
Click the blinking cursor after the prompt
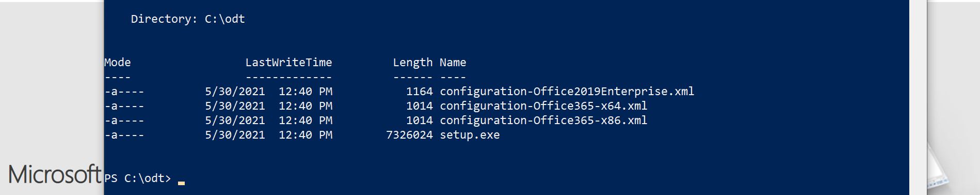coord(181,183)
